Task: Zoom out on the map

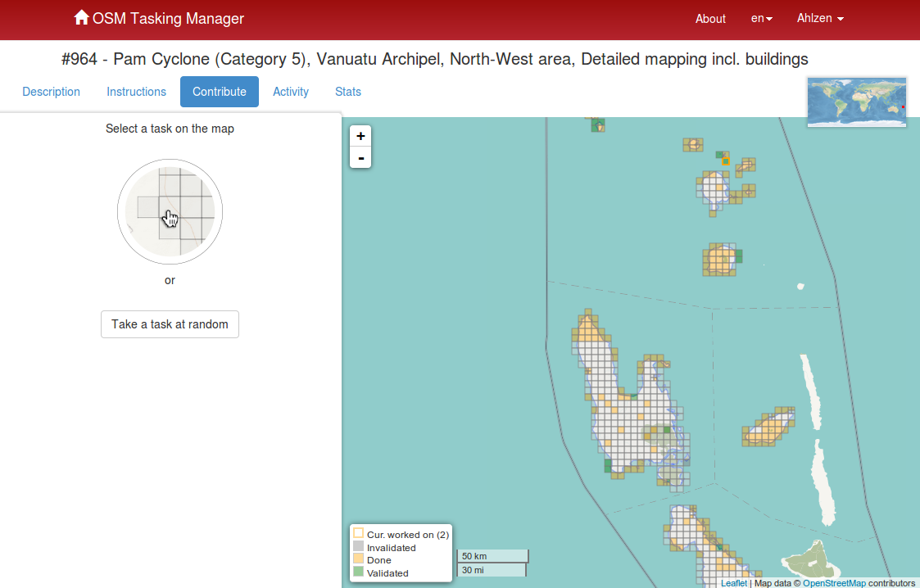Action: pyautogui.click(x=360, y=157)
